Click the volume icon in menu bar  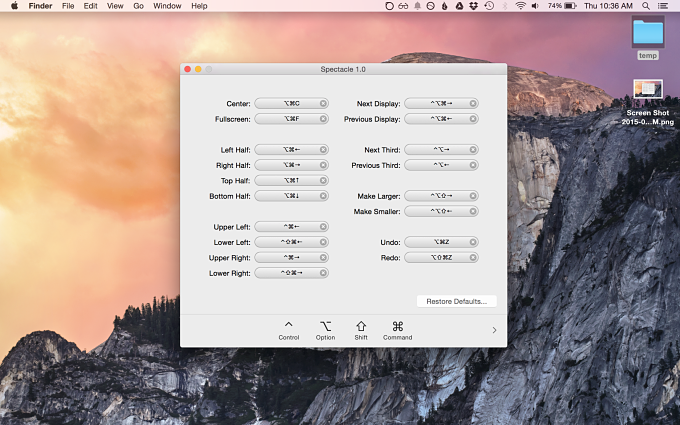(x=536, y=6)
